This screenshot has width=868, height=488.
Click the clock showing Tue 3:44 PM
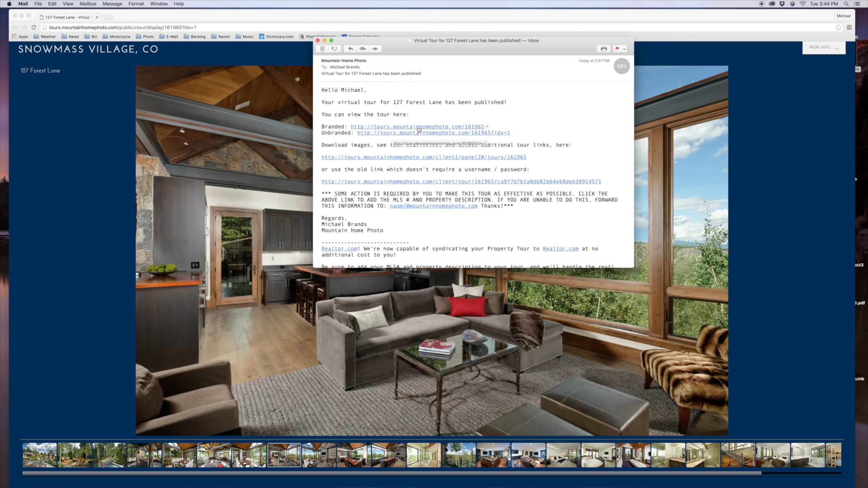(x=824, y=4)
